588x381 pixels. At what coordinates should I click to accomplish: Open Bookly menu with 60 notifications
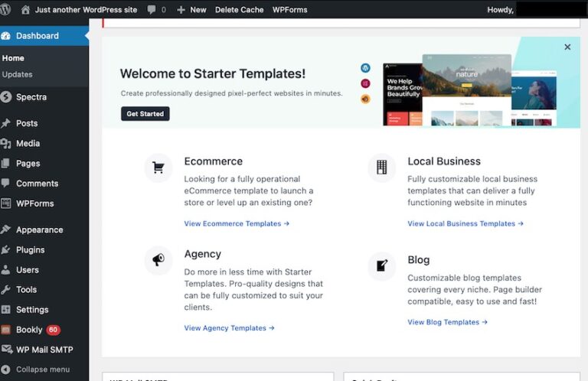tap(31, 330)
